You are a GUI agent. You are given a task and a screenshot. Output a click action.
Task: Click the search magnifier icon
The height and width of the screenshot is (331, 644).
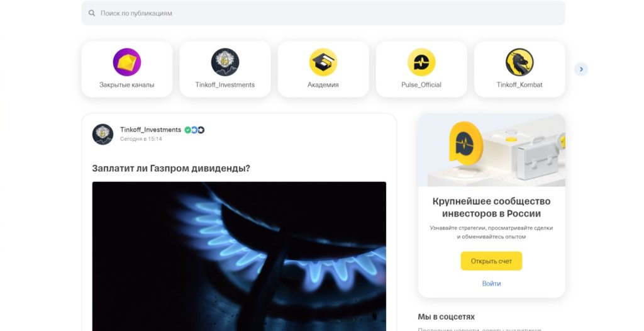point(92,13)
